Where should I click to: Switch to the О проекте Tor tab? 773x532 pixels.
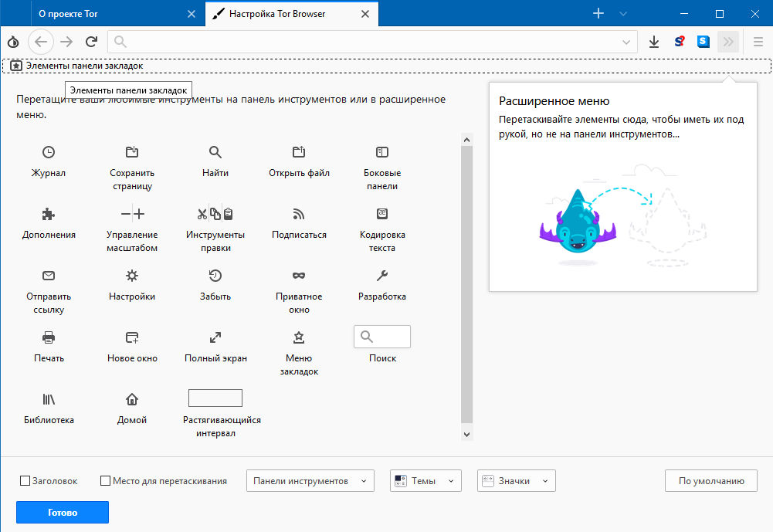coord(110,14)
